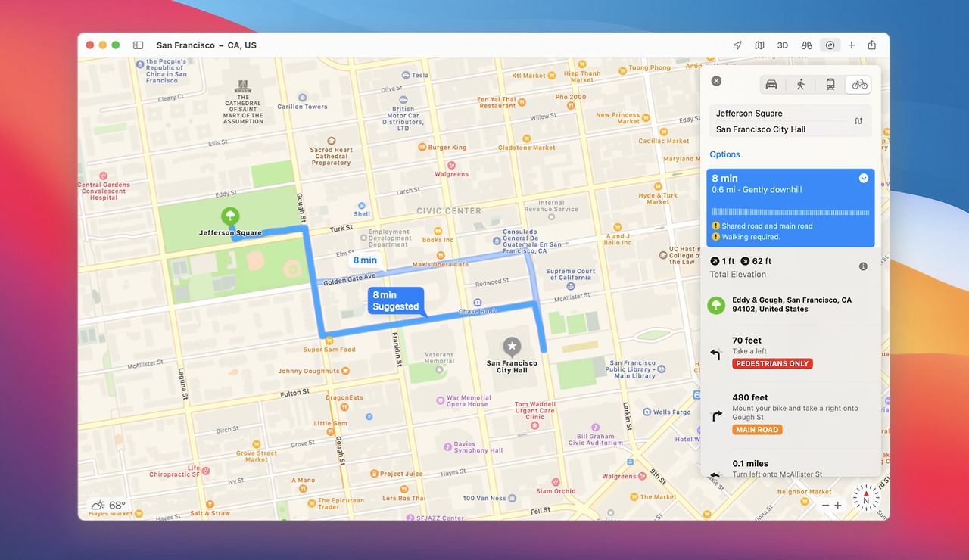Switch to walking directions
Viewport: 969px width, 560px height.
pyautogui.click(x=801, y=84)
